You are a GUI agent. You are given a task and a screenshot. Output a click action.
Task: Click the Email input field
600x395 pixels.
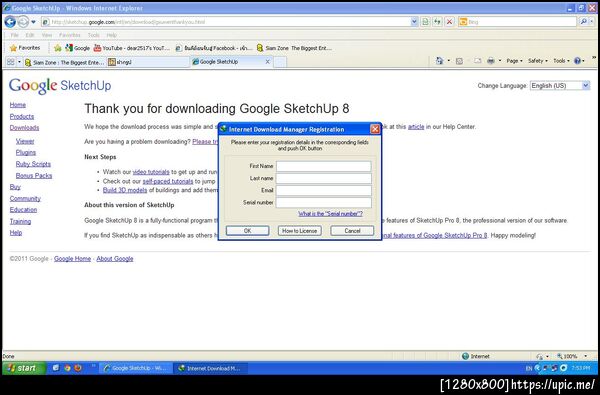324,190
